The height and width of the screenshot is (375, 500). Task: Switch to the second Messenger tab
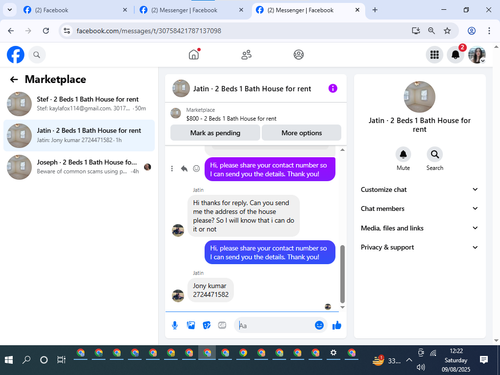tap(192, 10)
